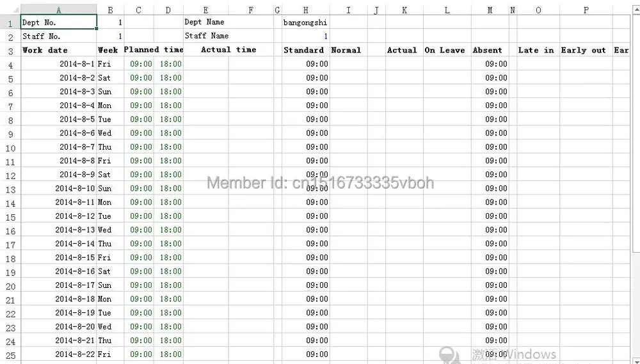Click the On Leave header cell
The image size is (640, 364).
pyautogui.click(x=447, y=50)
